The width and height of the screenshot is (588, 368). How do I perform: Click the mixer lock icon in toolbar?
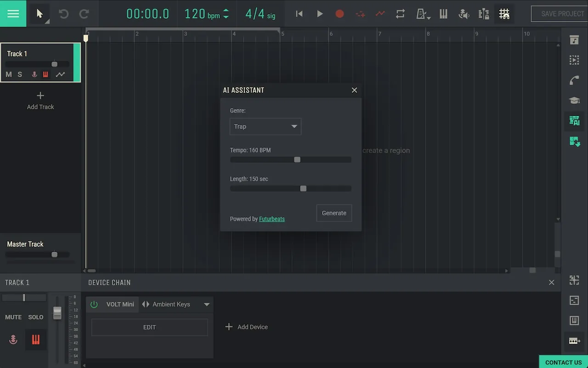[x=484, y=14]
